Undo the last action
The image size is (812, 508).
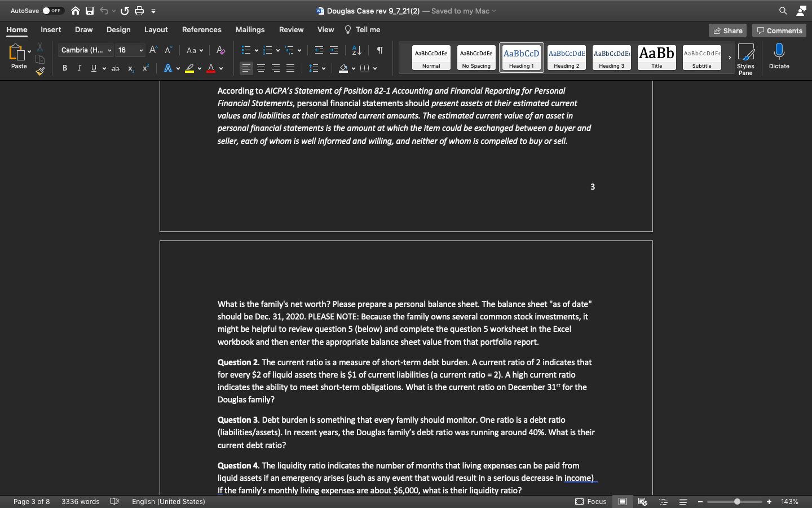pyautogui.click(x=104, y=11)
